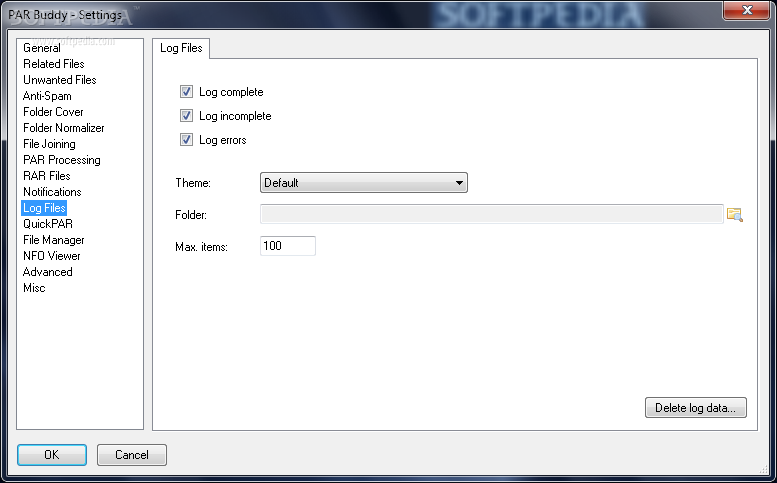Confirm settings with OK button
The width and height of the screenshot is (777, 483).
52,455
